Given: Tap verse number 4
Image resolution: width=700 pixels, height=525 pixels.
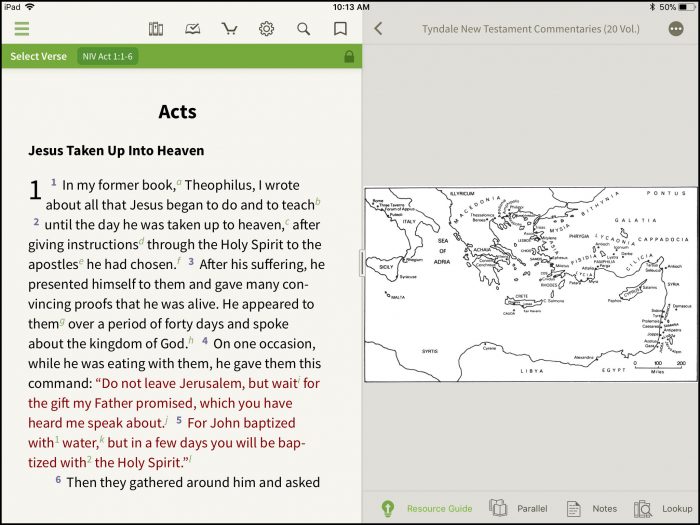Looking at the screenshot, I should click(x=205, y=341).
